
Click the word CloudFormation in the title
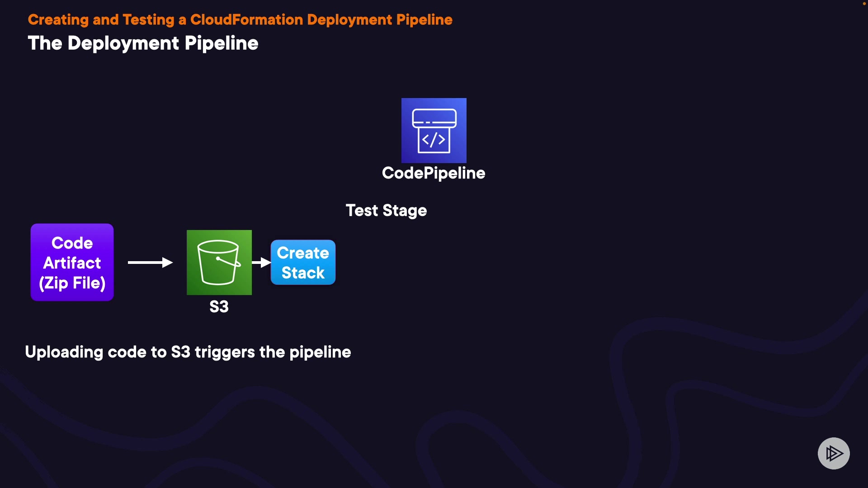[246, 20]
